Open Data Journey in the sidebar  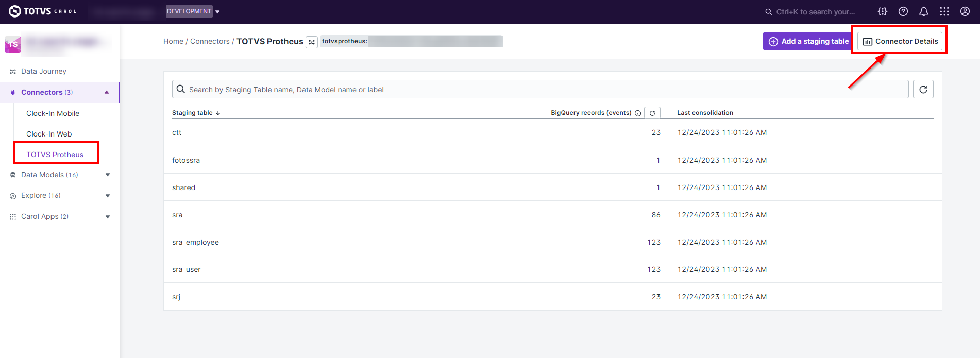coord(43,71)
